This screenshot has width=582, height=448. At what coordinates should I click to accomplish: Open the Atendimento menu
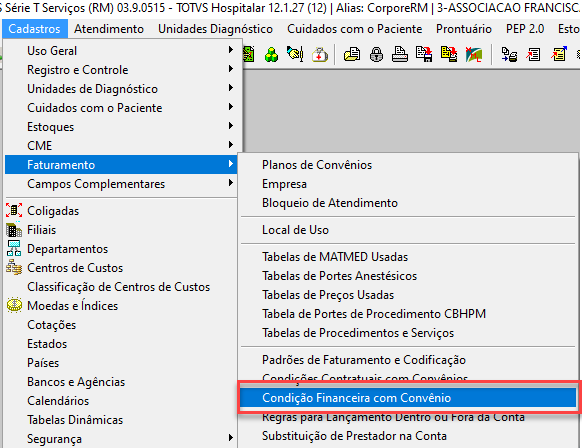[109, 29]
